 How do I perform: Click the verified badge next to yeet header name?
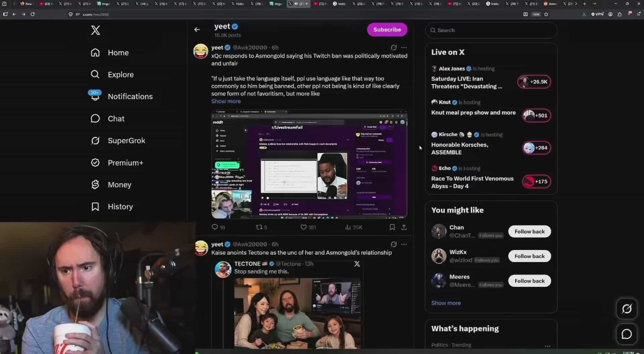point(235,26)
